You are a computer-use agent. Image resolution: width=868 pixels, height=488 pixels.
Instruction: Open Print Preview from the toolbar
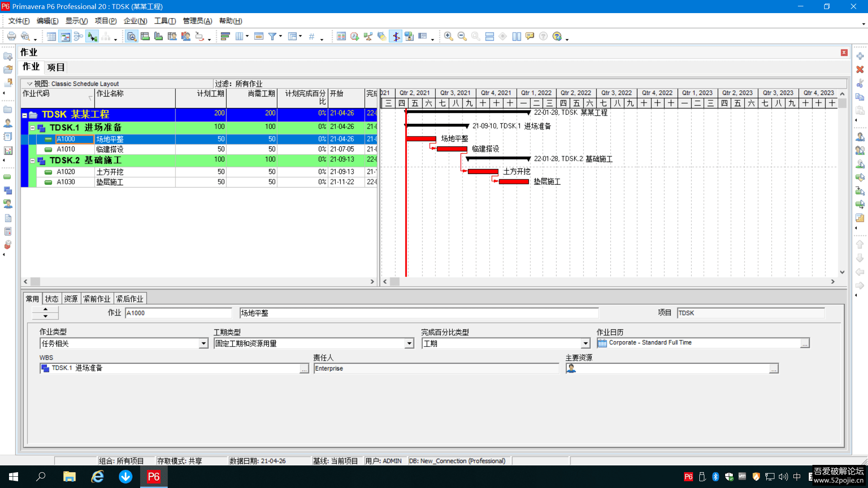click(x=26, y=37)
